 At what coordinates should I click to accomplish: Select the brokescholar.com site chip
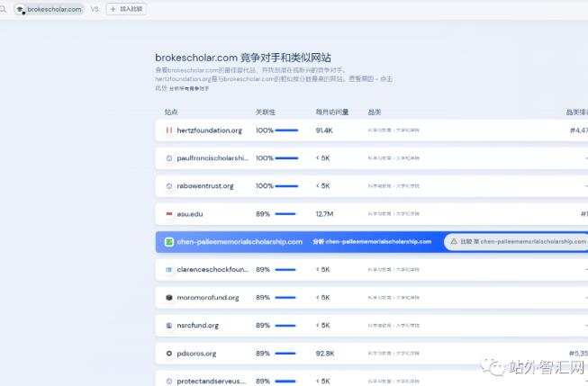click(x=50, y=9)
